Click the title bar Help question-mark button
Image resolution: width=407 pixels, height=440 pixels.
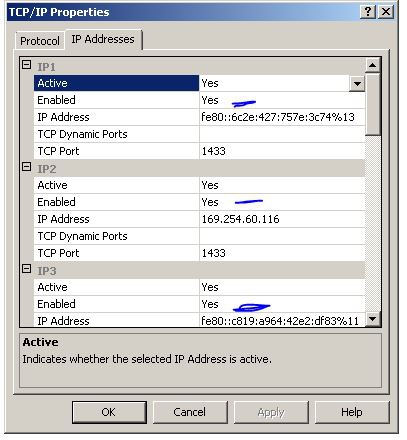click(x=368, y=12)
